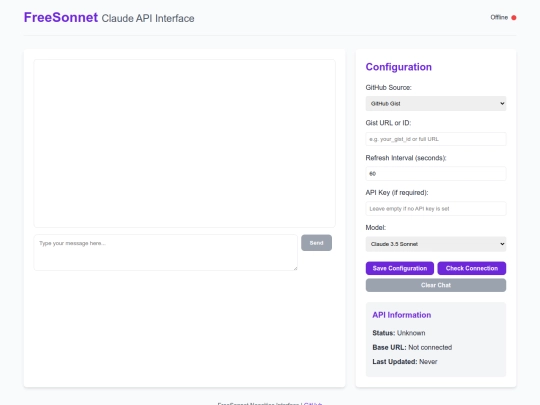Click the red Offline status indicator
This screenshot has height=405, width=540.
point(513,18)
